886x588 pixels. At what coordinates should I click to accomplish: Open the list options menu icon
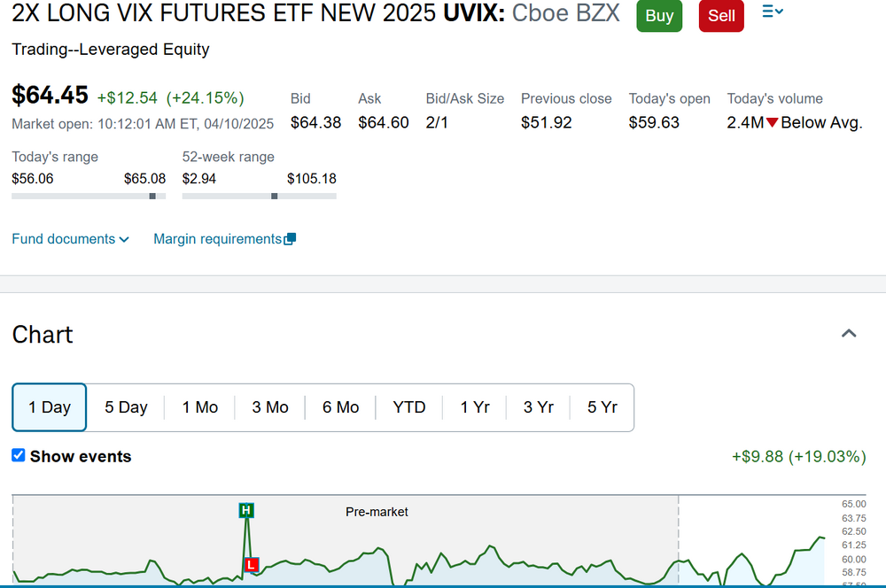coord(772,12)
